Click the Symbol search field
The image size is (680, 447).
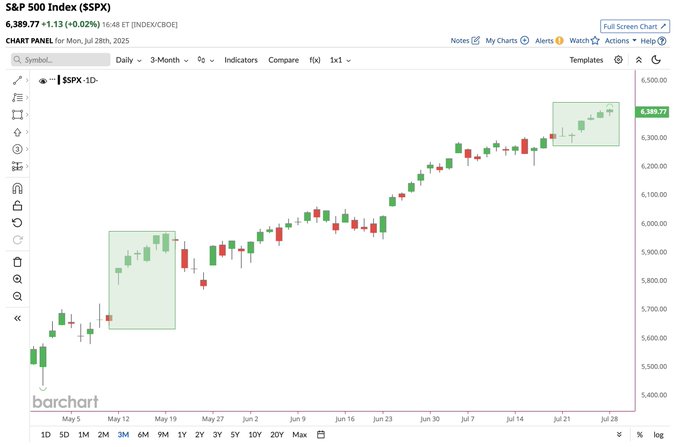[61, 60]
